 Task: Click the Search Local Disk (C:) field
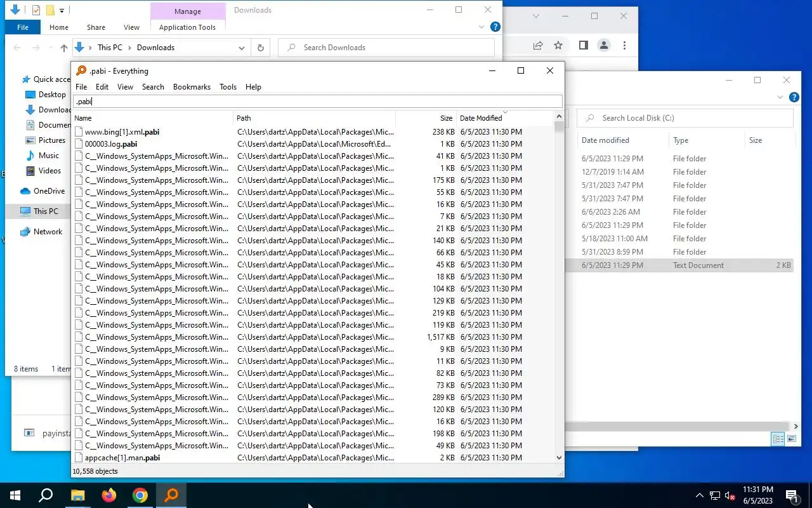pyautogui.click(x=685, y=118)
